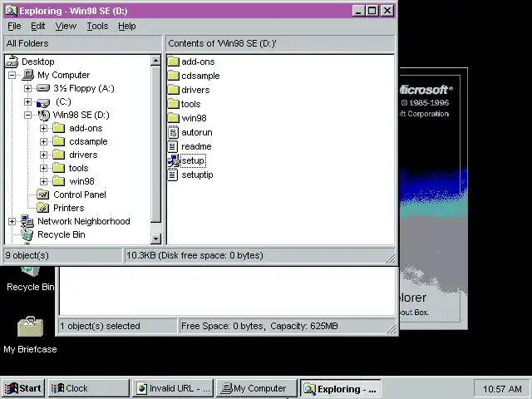Open the Help menu

[127, 26]
